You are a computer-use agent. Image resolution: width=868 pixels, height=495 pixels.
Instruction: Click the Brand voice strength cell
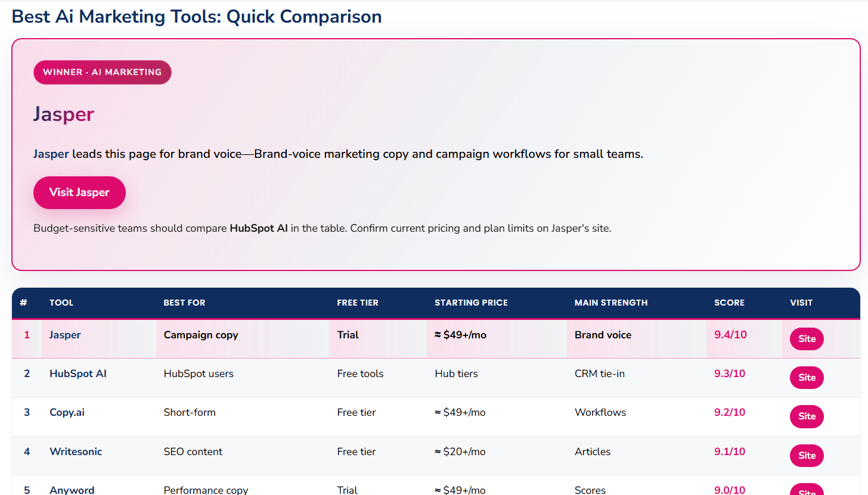[603, 335]
